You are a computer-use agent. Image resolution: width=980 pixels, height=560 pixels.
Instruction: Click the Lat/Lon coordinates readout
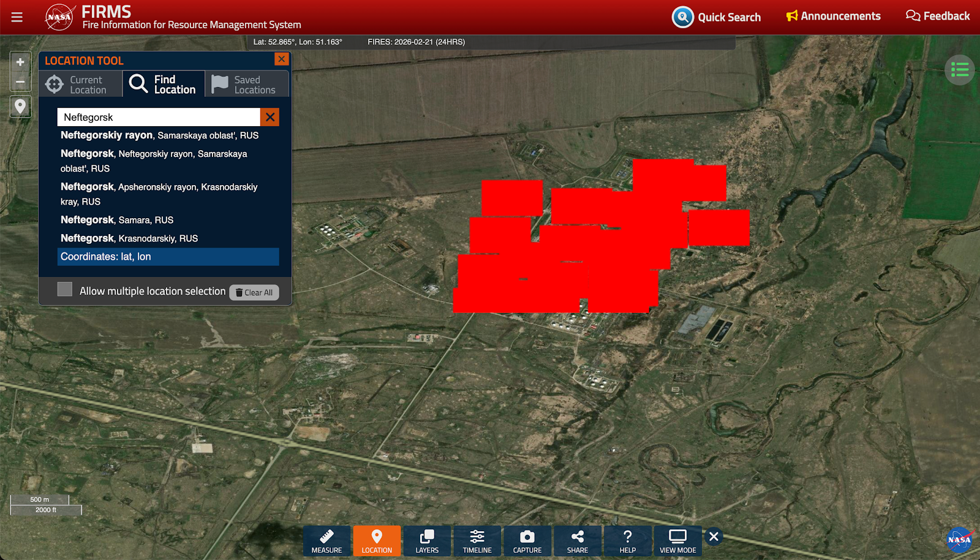298,42
